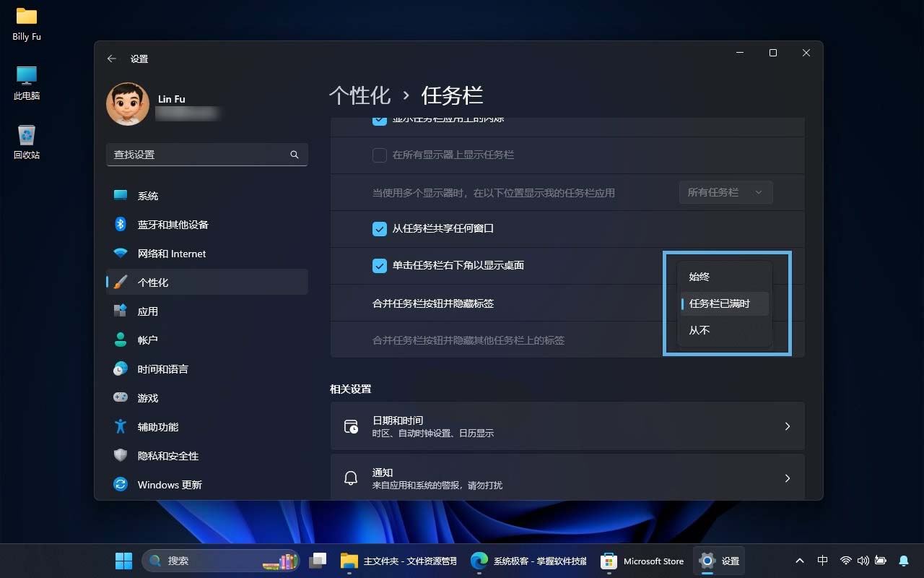Uncheck 从任务栏共享任何窗口
924x578 pixels.
point(379,228)
